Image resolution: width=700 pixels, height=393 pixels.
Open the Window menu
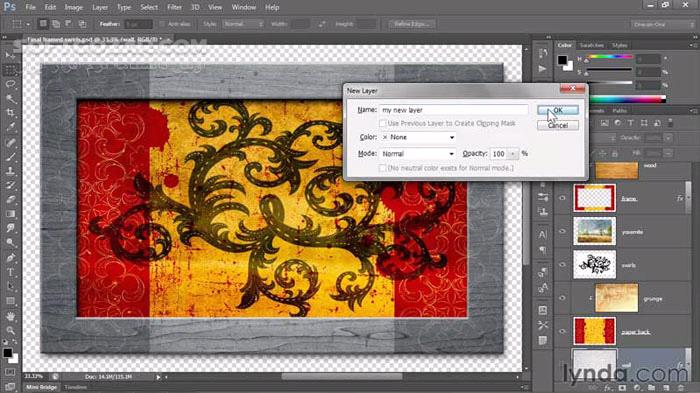(244, 7)
